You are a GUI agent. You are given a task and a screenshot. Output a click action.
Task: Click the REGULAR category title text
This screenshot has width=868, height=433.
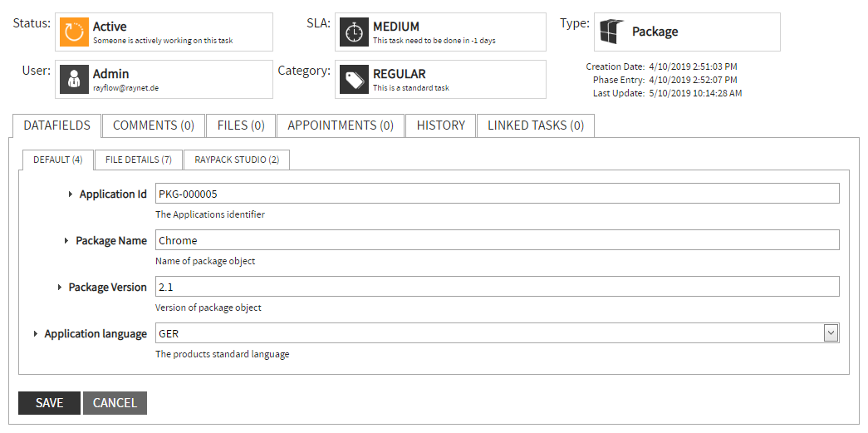[x=400, y=74]
